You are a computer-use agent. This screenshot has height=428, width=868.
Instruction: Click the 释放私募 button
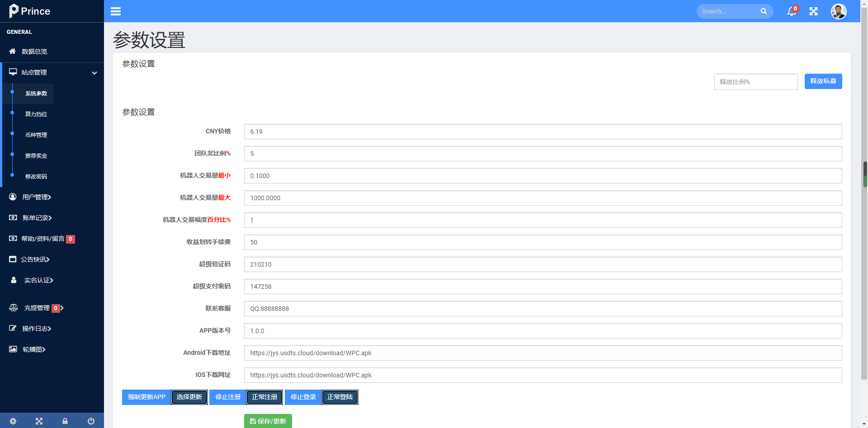point(823,81)
